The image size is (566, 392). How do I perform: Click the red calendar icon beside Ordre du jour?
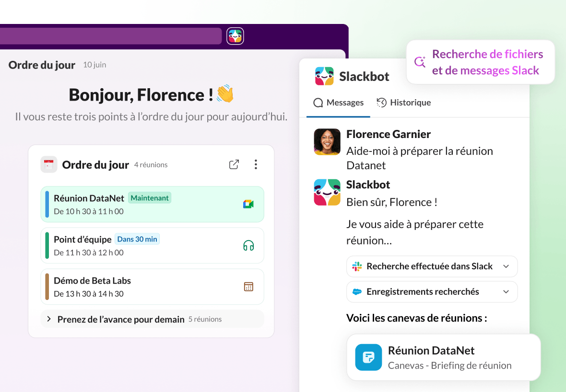pyautogui.click(x=49, y=165)
